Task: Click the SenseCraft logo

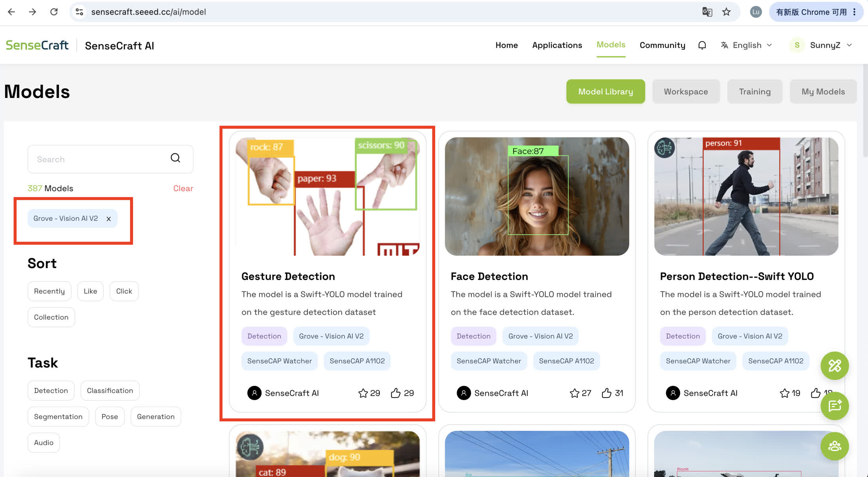Action: (x=37, y=45)
